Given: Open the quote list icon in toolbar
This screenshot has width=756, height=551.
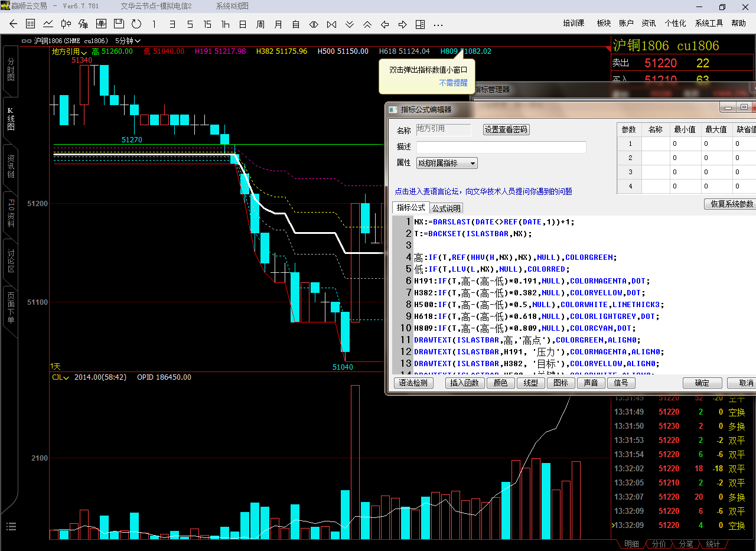Looking at the screenshot, I should [31, 24].
